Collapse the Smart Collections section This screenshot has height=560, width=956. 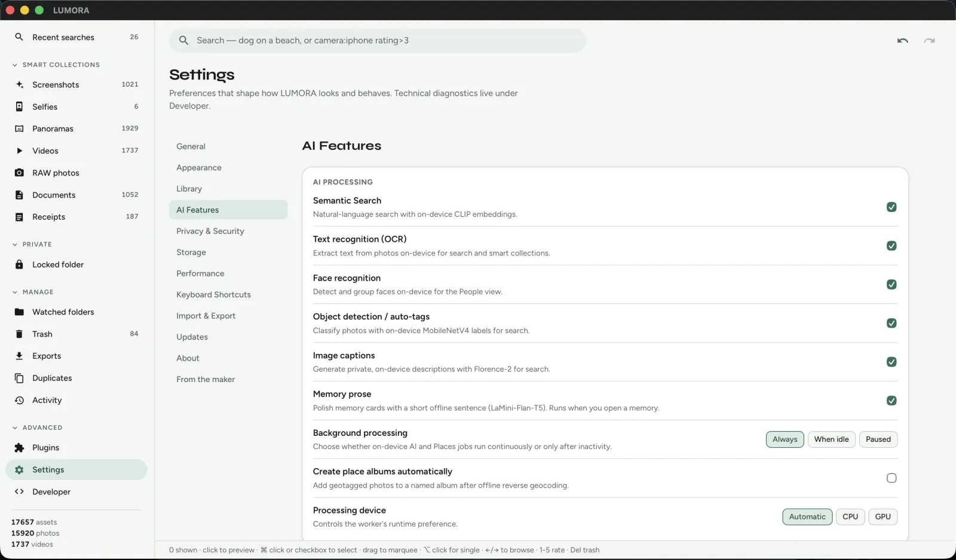tap(15, 65)
